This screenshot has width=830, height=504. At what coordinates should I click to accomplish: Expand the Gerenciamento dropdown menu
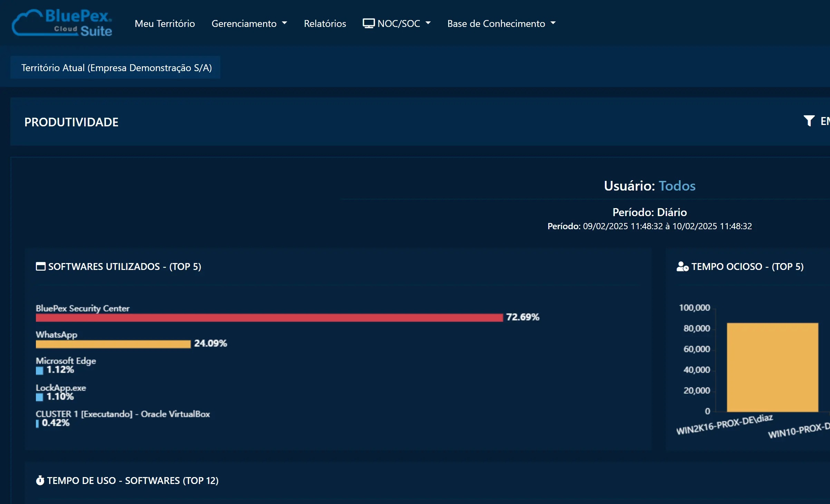coord(248,24)
